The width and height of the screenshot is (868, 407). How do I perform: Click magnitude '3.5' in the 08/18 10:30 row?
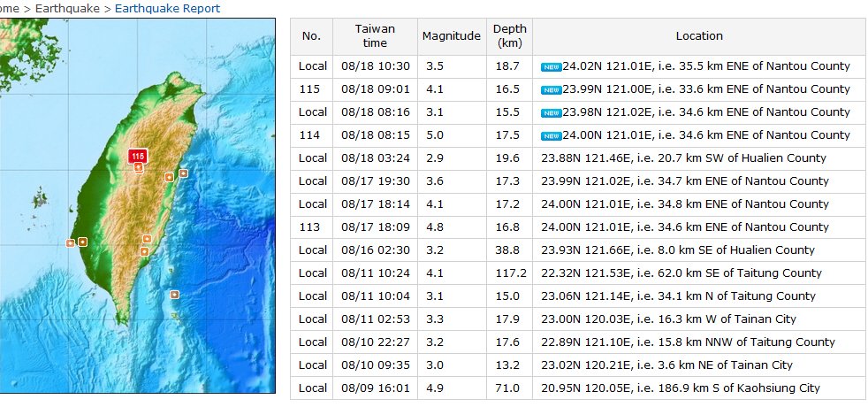tap(436, 66)
